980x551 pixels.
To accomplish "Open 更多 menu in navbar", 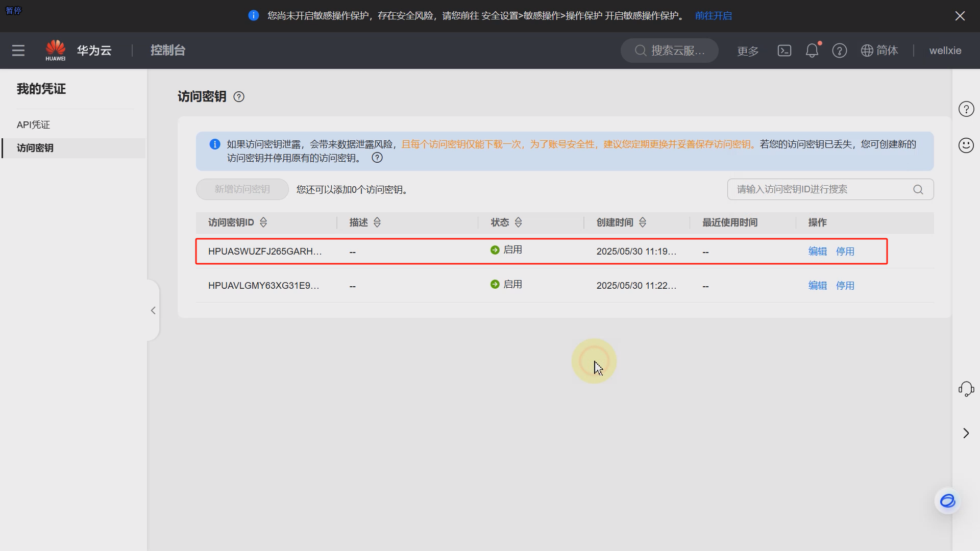I will [748, 51].
